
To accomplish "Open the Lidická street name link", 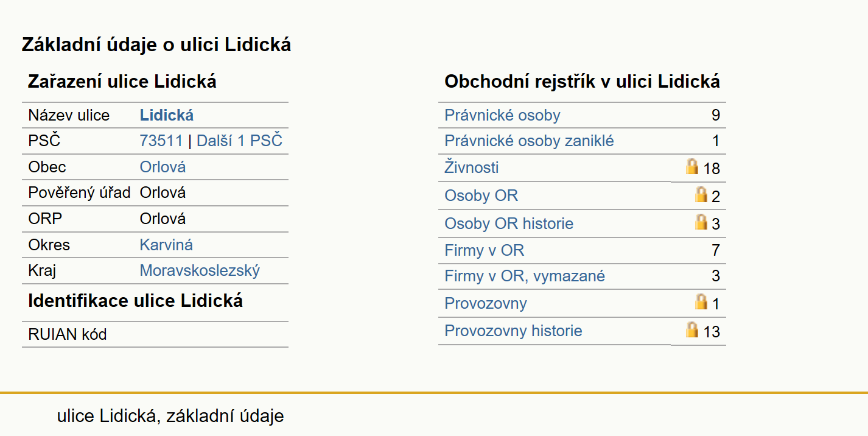I will [167, 115].
